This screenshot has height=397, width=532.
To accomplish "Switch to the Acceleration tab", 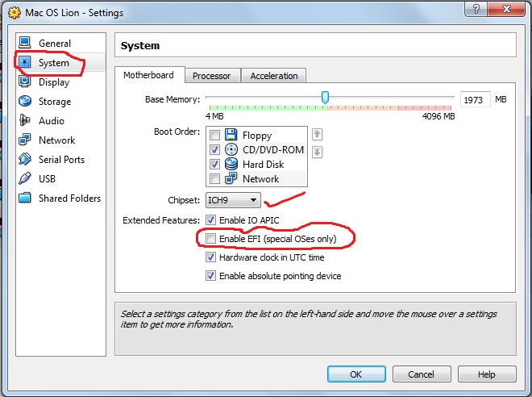I will coord(274,76).
